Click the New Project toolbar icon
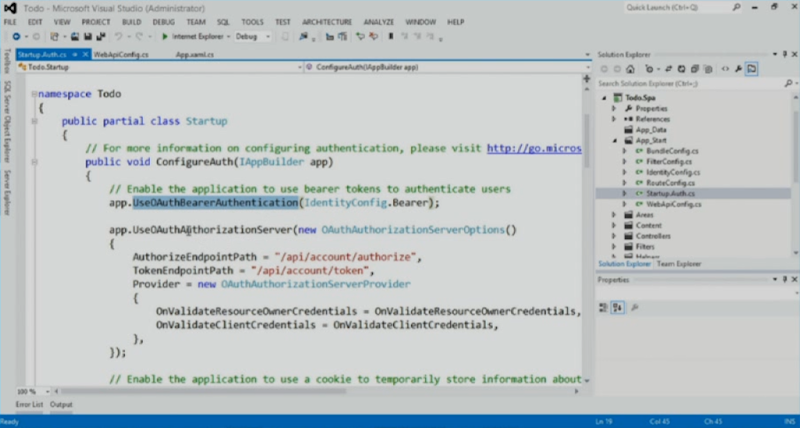 point(54,37)
